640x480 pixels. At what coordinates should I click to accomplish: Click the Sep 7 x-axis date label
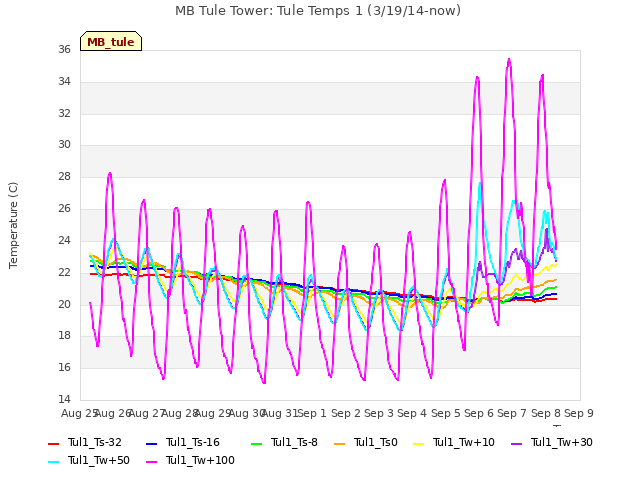[512, 413]
